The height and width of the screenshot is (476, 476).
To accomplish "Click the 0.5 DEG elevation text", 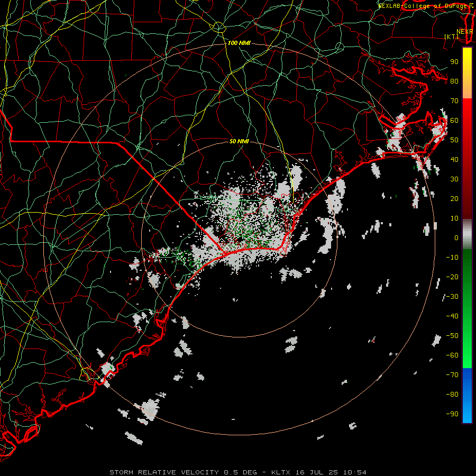I will point(241,472).
